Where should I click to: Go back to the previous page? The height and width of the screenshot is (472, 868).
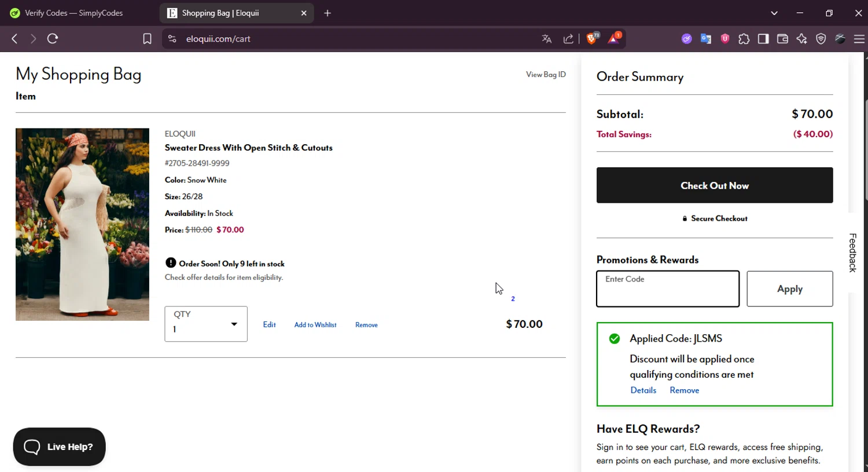tap(14, 39)
